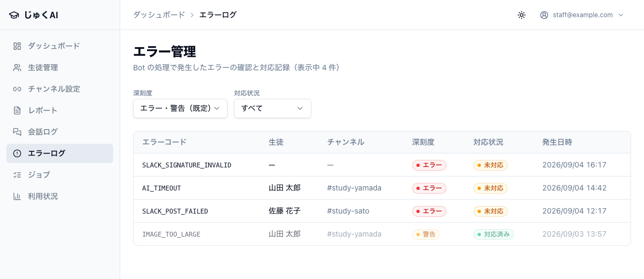Click the エラー管理 page heading
The height and width of the screenshot is (279, 644).
[x=164, y=52]
